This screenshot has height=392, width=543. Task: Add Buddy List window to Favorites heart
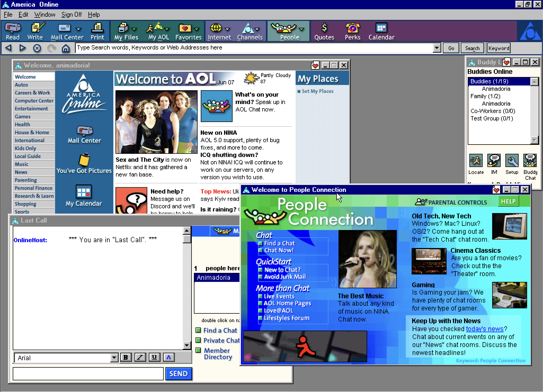506,62
